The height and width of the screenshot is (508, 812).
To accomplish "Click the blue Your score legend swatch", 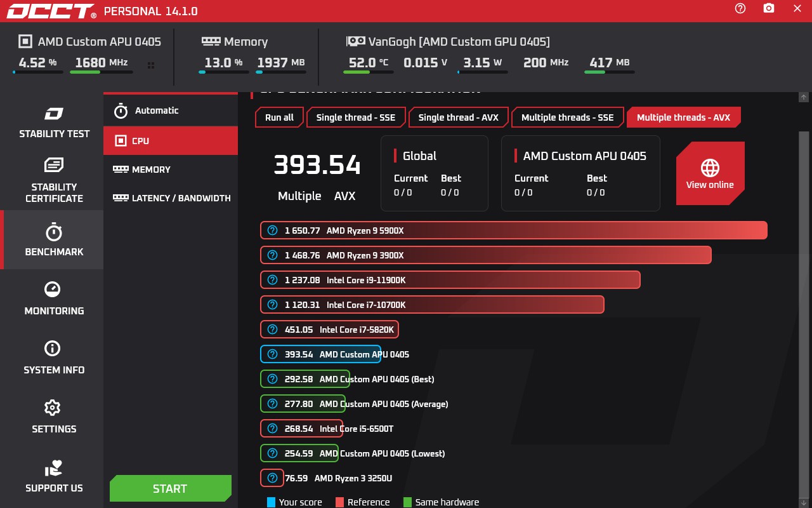I will click(x=272, y=502).
